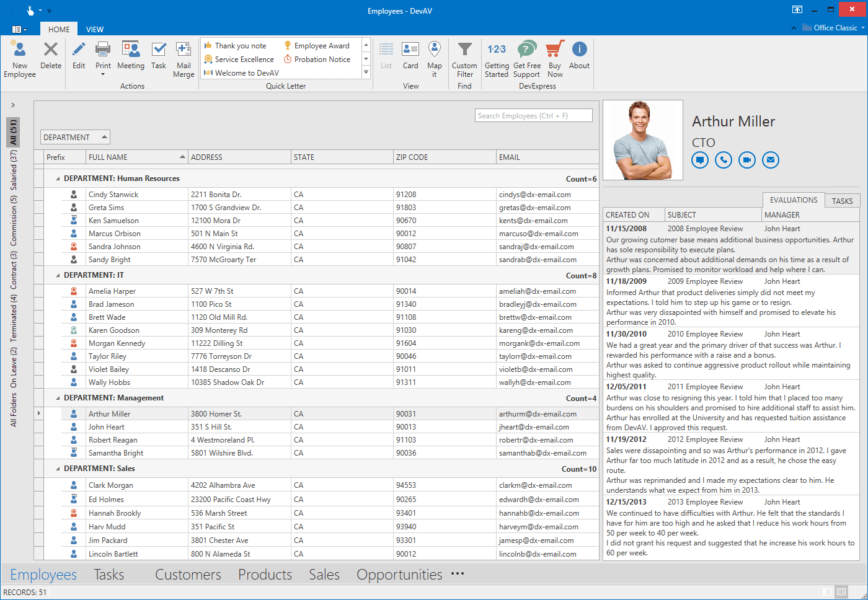Choose Employee Award quick letter
The width and height of the screenshot is (868, 600).
[317, 46]
